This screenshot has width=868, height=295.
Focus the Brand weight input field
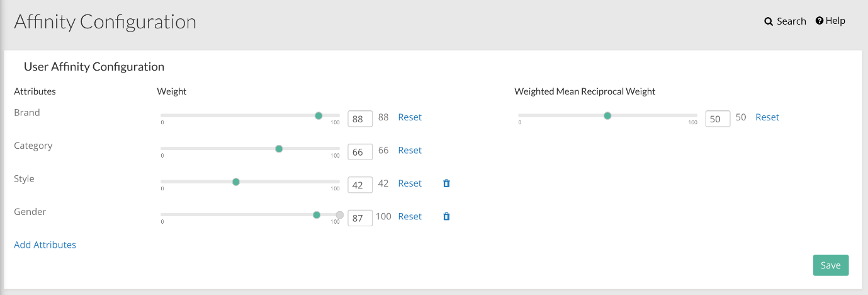point(360,119)
